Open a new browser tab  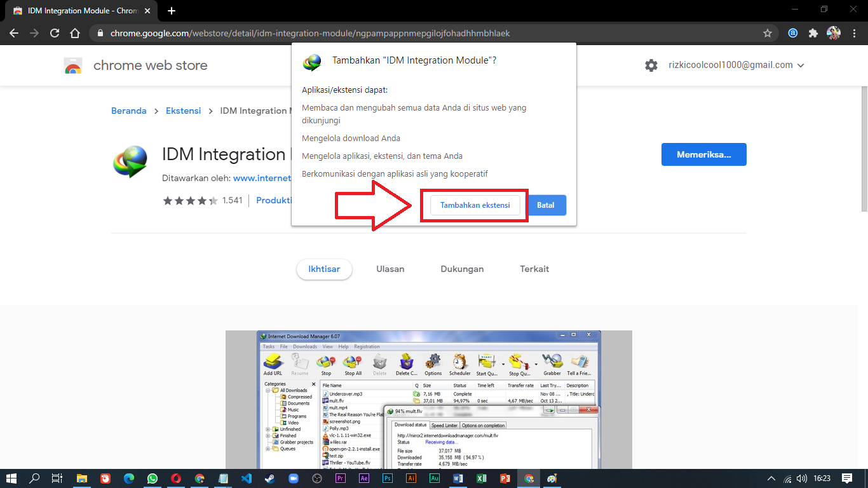point(171,11)
